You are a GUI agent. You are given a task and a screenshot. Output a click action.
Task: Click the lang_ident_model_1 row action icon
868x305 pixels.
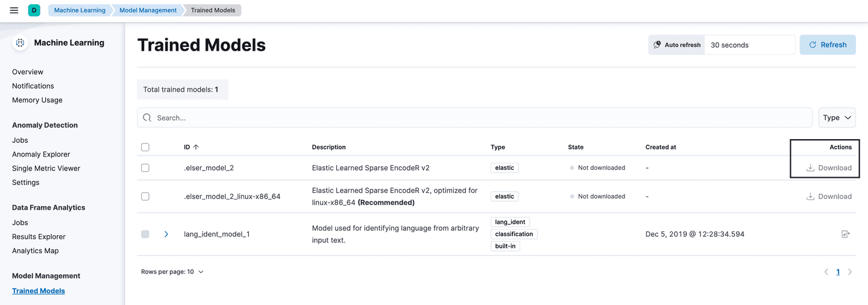click(845, 234)
